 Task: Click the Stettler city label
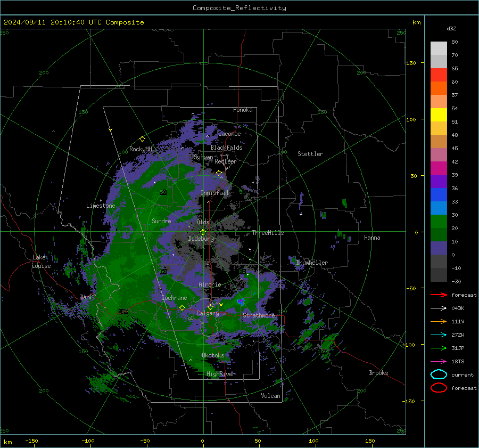310,154
